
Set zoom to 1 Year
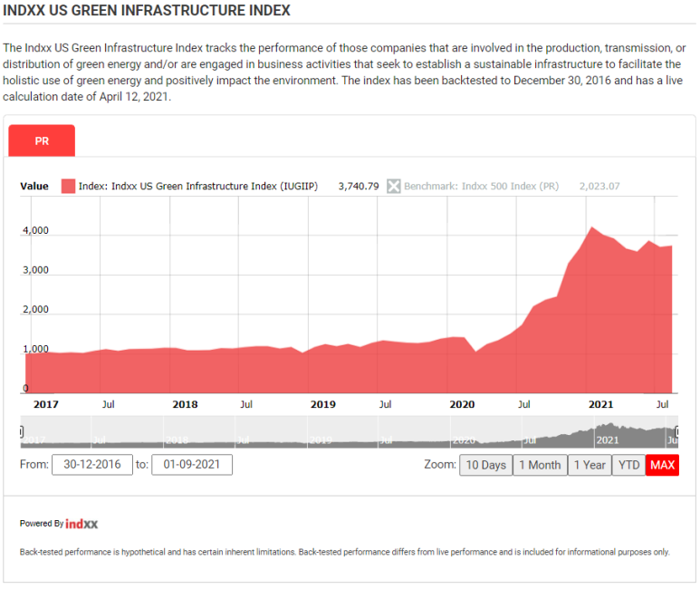coord(590,465)
